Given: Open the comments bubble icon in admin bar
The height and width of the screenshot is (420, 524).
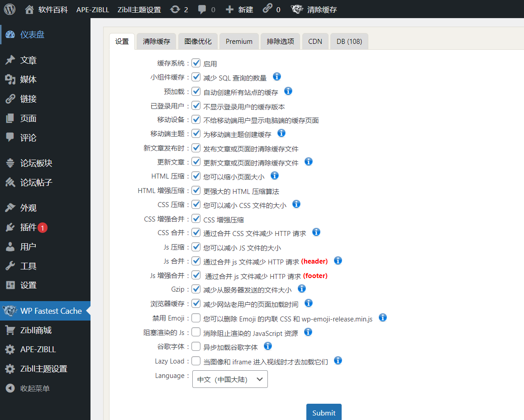Looking at the screenshot, I should pos(202,9).
